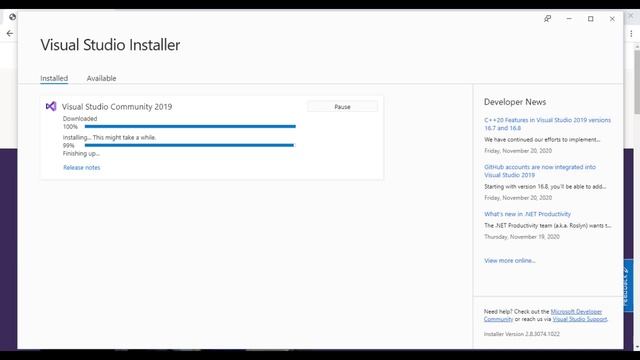Open GitHub accounts are now integrated article
The image size is (640, 360).
tap(540, 171)
